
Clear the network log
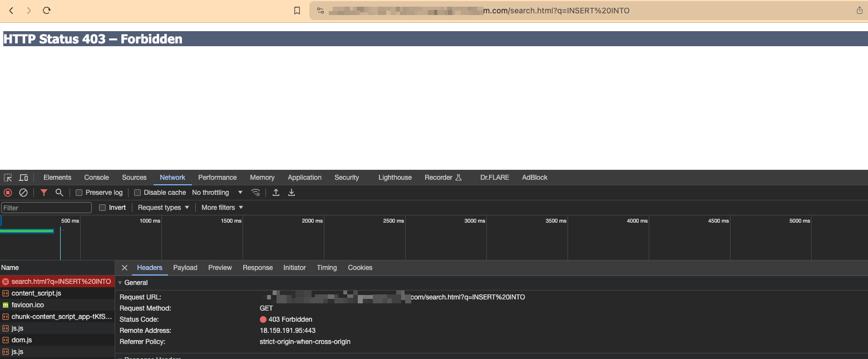(23, 193)
